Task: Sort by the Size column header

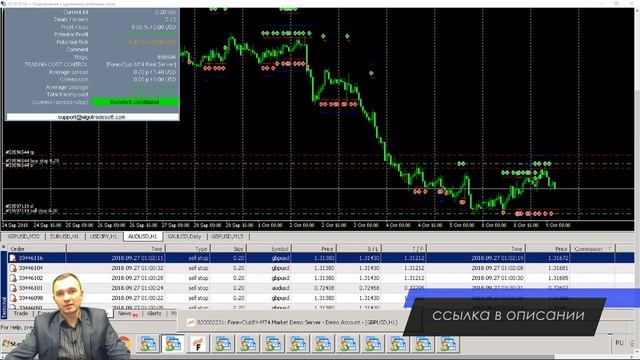Action: point(229,249)
